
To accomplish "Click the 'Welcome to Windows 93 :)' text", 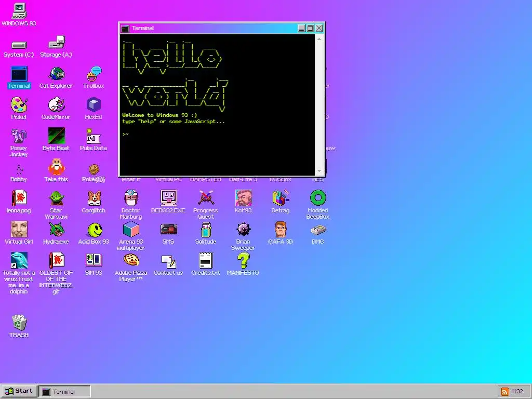I will tap(159, 115).
